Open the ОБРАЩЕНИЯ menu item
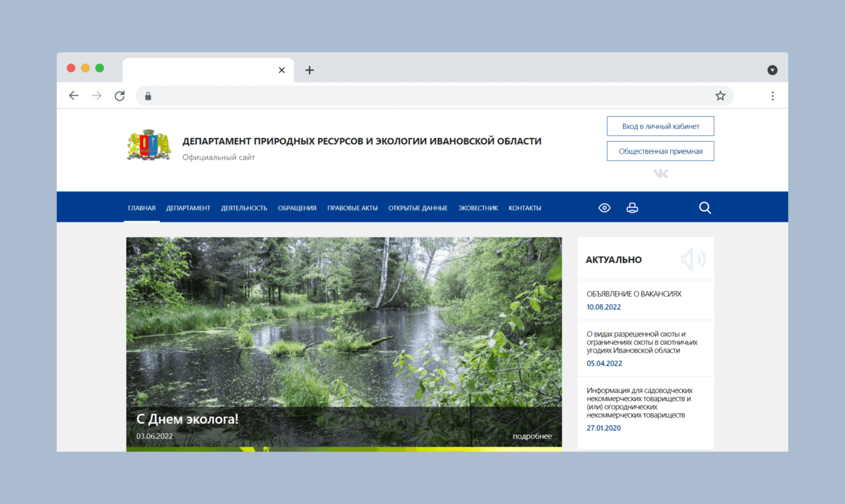Screen dimensions: 845x504 297,208
